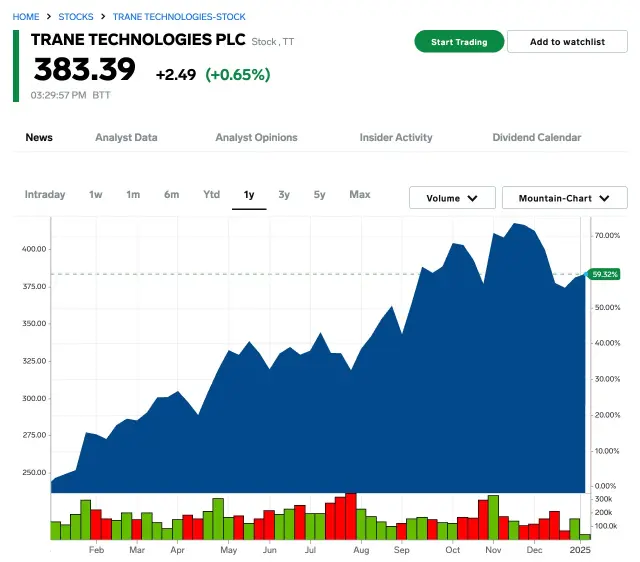640x562 pixels.
Task: Set chart range to 6m
Action: coord(172,194)
